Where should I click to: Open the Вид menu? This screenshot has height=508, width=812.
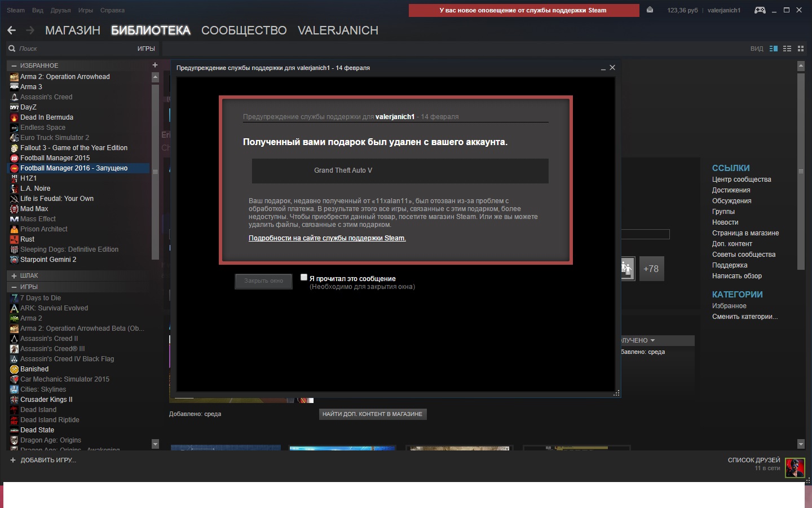[38, 10]
